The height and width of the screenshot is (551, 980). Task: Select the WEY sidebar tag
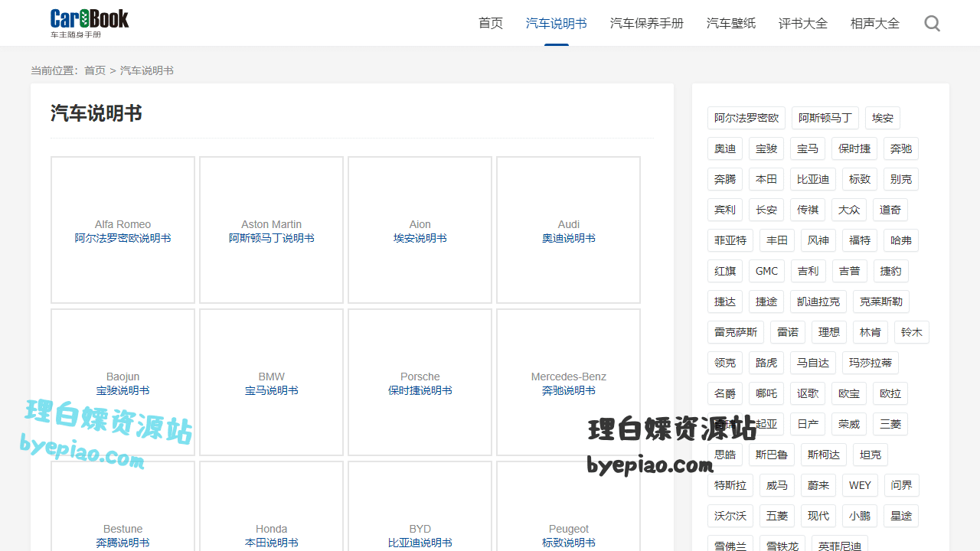coord(860,485)
